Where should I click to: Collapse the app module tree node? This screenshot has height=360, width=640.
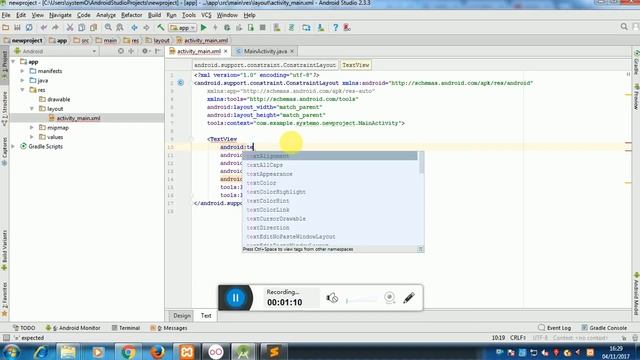[x=13, y=62]
